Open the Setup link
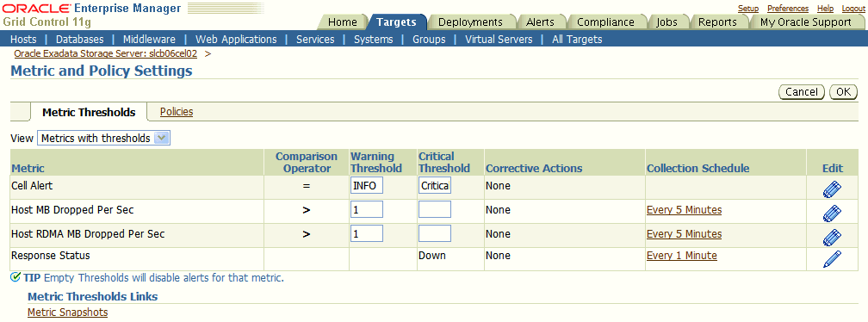 click(748, 9)
